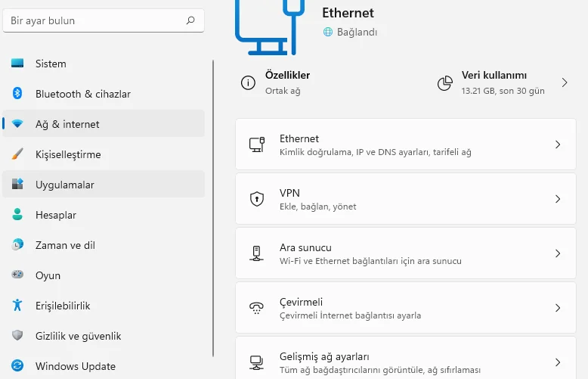Image resolution: width=588 pixels, height=379 pixels.
Task: Click the sidebar vertical scrollbar
Action: (x=213, y=208)
